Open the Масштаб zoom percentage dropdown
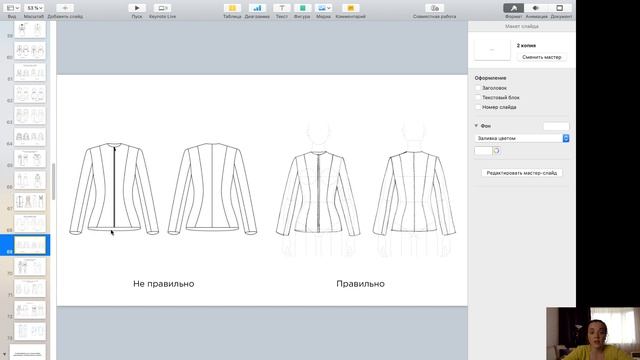 pos(33,8)
